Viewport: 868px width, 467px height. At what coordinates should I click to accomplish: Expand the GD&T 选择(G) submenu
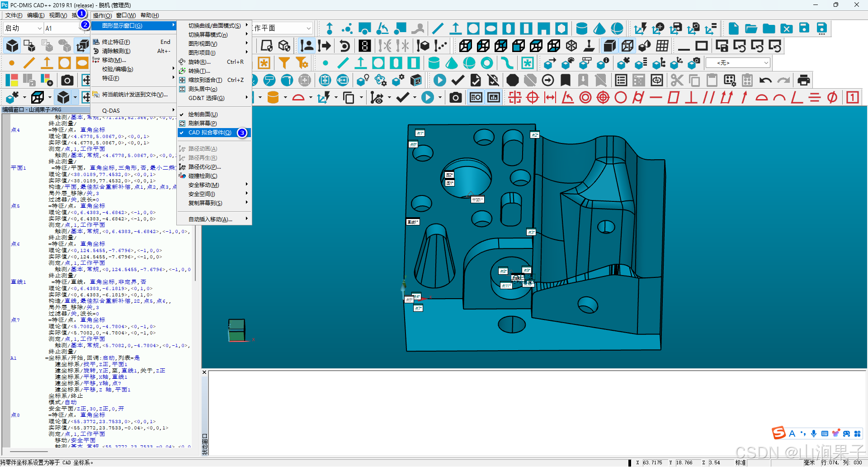(214, 98)
